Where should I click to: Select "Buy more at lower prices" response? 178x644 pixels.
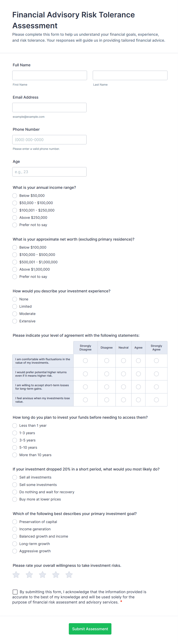pos(15,499)
